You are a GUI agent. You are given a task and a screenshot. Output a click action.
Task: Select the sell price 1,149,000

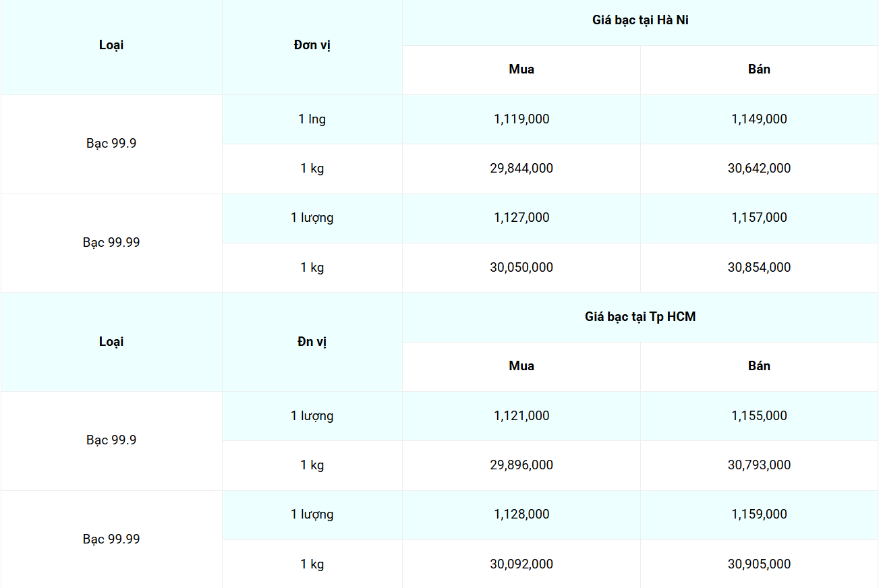click(759, 119)
